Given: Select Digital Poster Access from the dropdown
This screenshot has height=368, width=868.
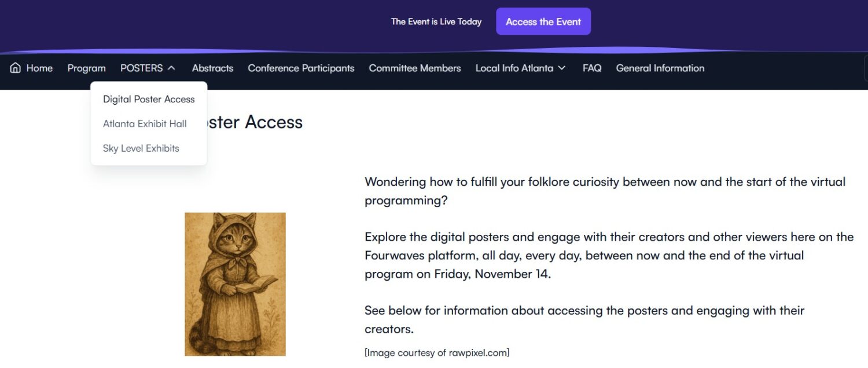Looking at the screenshot, I should [149, 99].
